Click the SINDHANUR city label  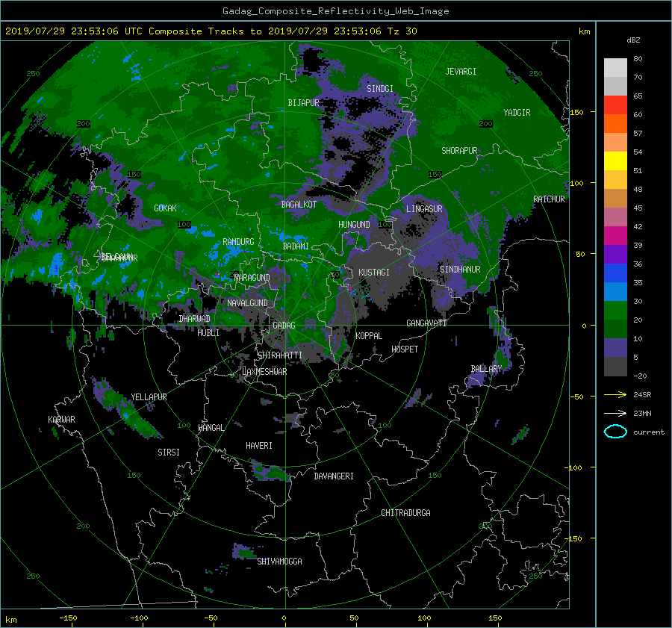(460, 270)
